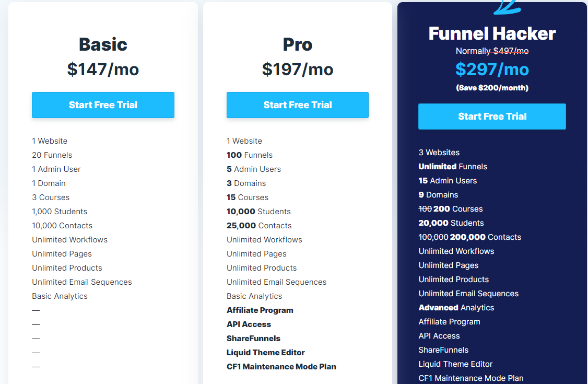Screen dimensions: 588x384
Task: Click Start Free Trial under Pro plan
Action: pos(298,105)
